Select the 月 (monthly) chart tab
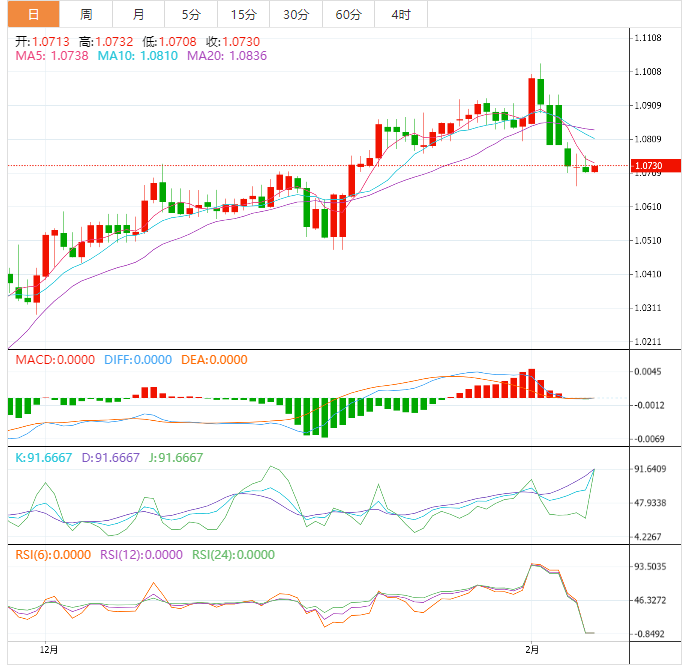Screen dimensions: 691x670 point(138,14)
